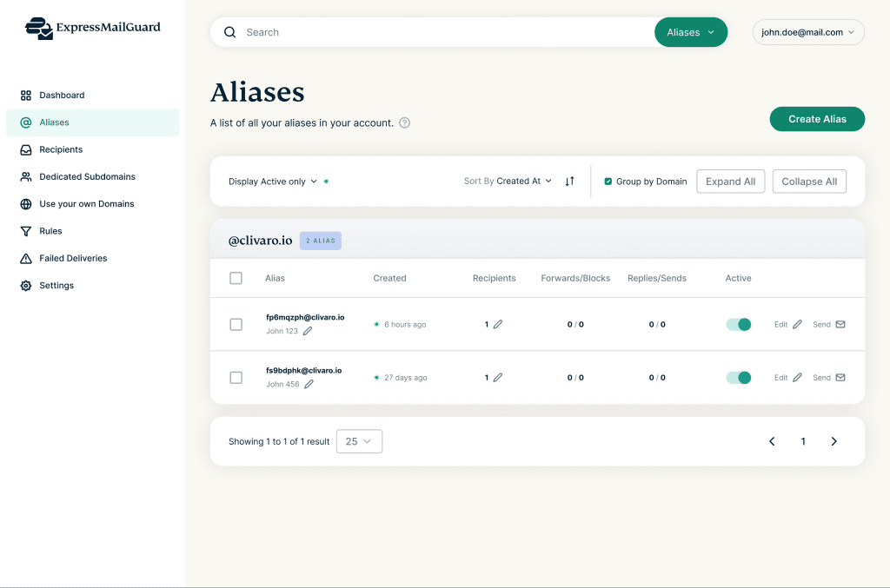The width and height of the screenshot is (890, 588).
Task: Open the Display Active only filter dropdown
Action: click(x=269, y=181)
